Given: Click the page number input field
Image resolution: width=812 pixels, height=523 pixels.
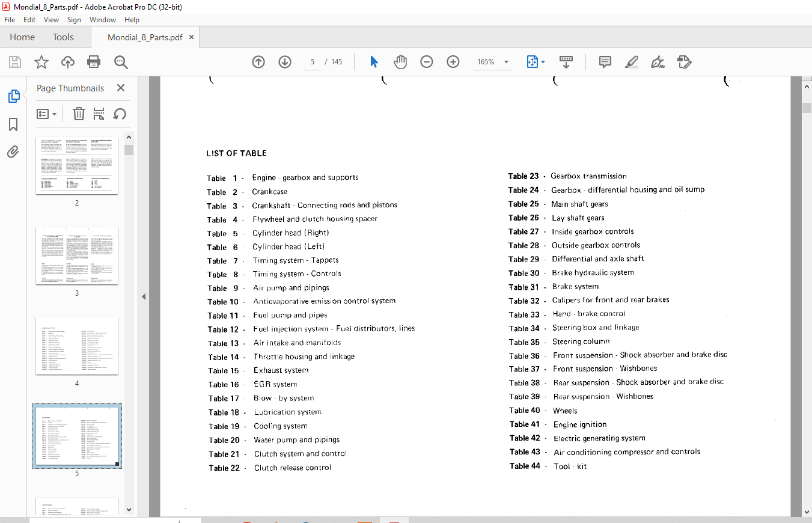Looking at the screenshot, I should [x=313, y=62].
